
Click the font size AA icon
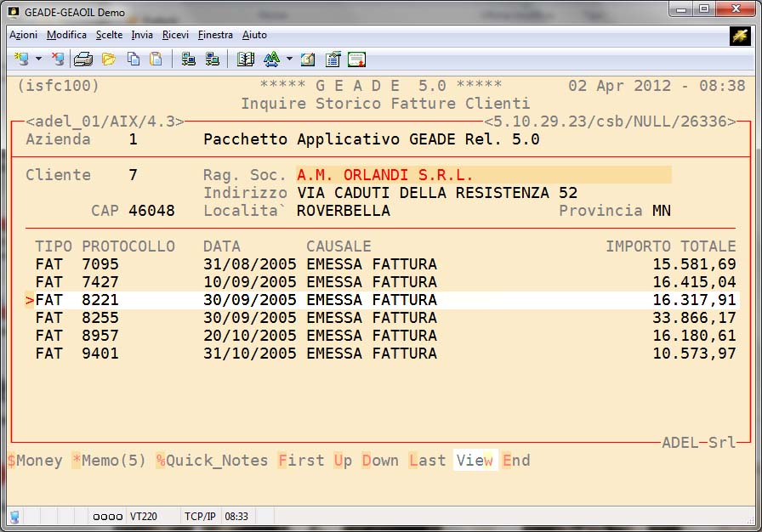[271, 59]
